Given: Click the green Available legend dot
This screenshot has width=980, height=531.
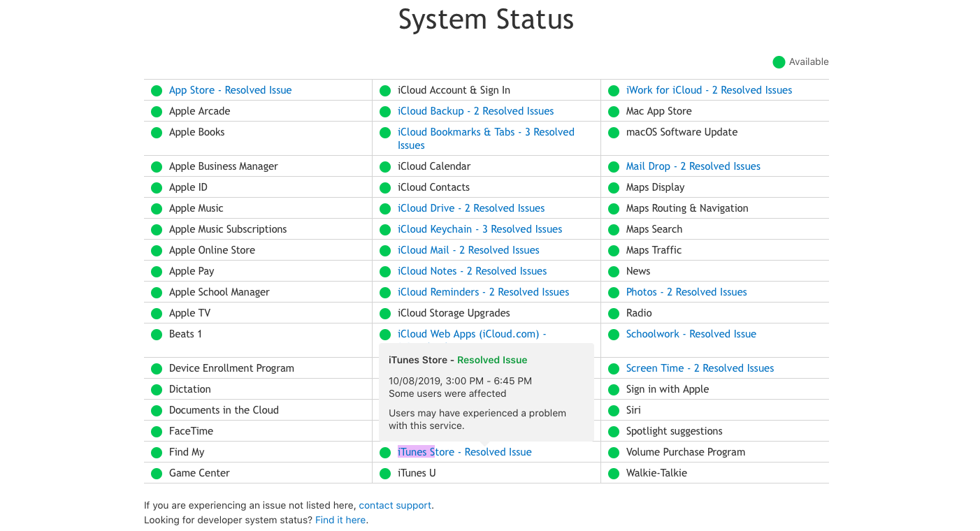Looking at the screenshot, I should tap(779, 62).
